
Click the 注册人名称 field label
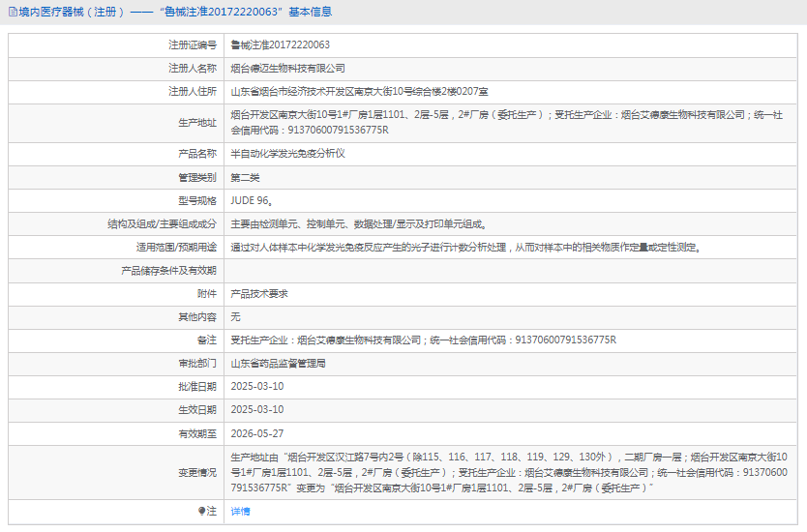click(193, 68)
